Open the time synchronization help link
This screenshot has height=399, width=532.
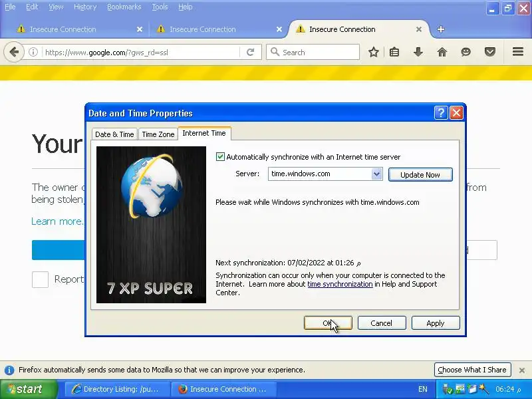[x=340, y=284]
